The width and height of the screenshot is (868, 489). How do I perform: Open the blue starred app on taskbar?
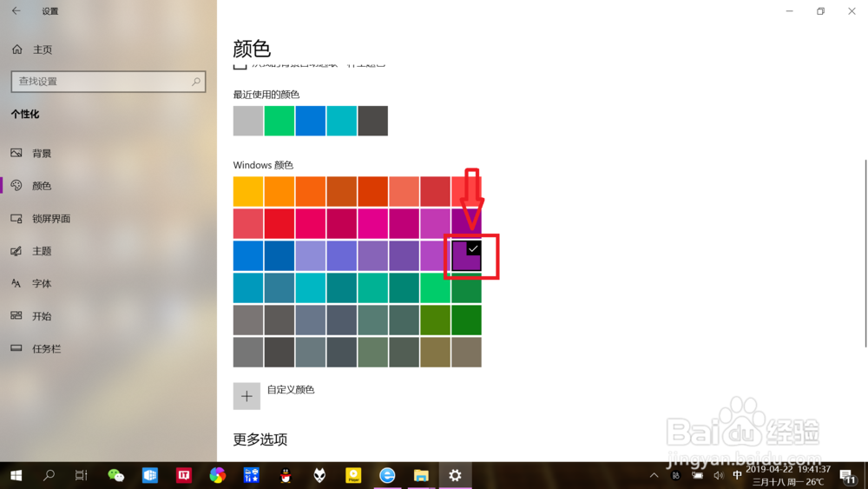[x=252, y=475]
